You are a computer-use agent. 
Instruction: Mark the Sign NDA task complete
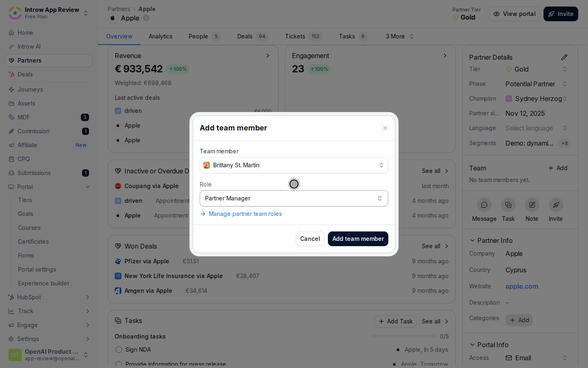click(x=119, y=350)
